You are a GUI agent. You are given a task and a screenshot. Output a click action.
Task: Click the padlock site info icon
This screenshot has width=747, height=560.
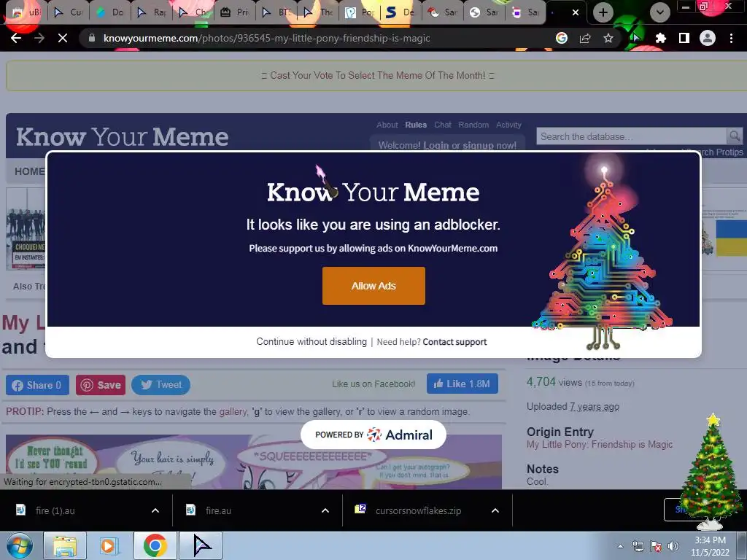(x=92, y=38)
